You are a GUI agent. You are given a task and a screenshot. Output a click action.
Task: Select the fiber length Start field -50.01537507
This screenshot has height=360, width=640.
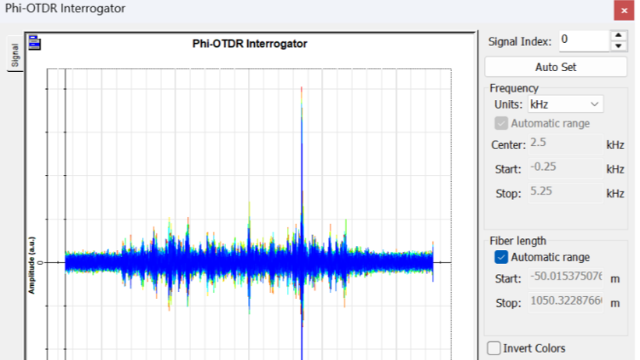pos(565,278)
